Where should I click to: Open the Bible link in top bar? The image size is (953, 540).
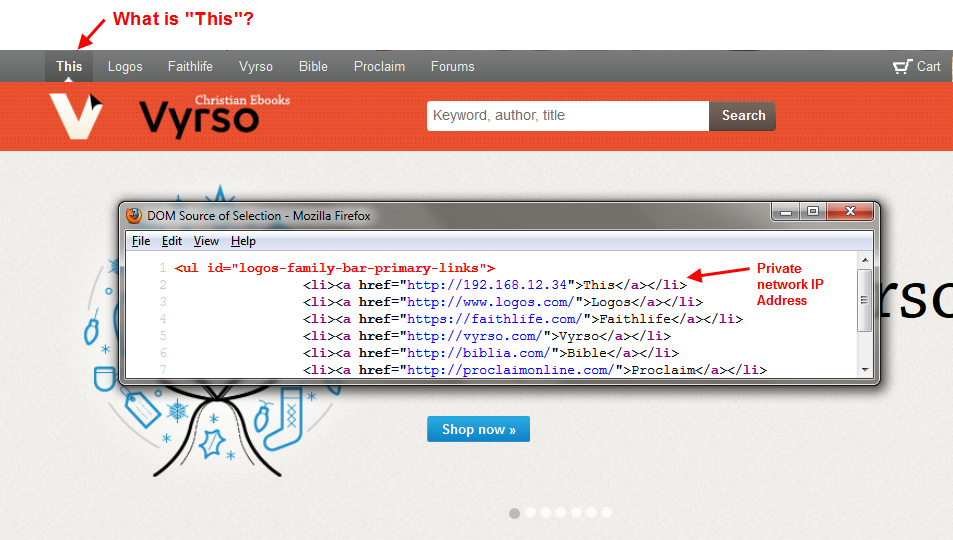tap(313, 66)
